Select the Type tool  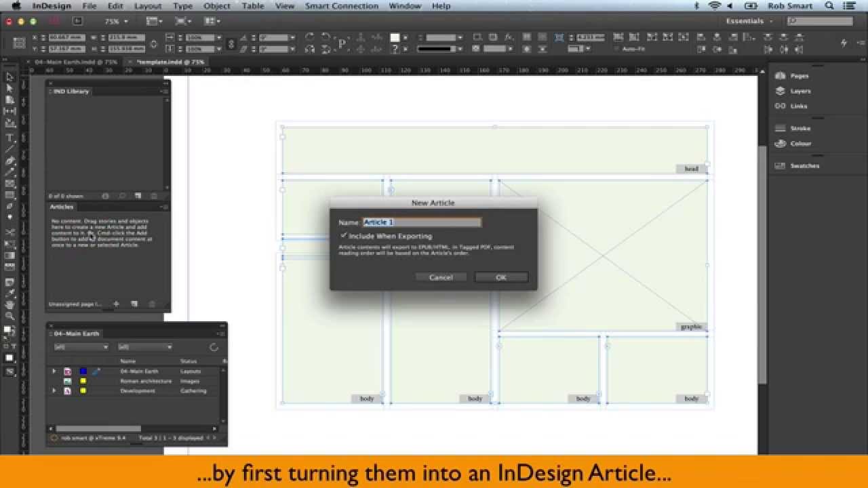[9, 138]
